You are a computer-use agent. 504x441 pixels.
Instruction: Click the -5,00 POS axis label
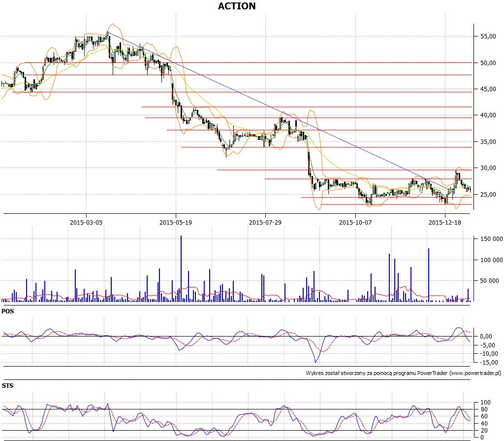pos(487,345)
